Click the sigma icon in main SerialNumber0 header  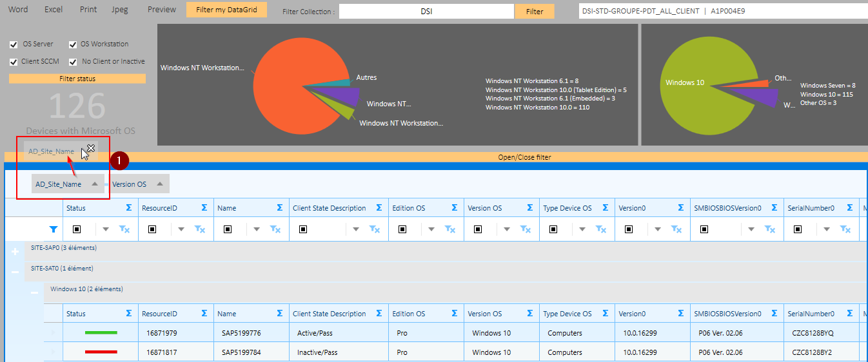coord(850,207)
